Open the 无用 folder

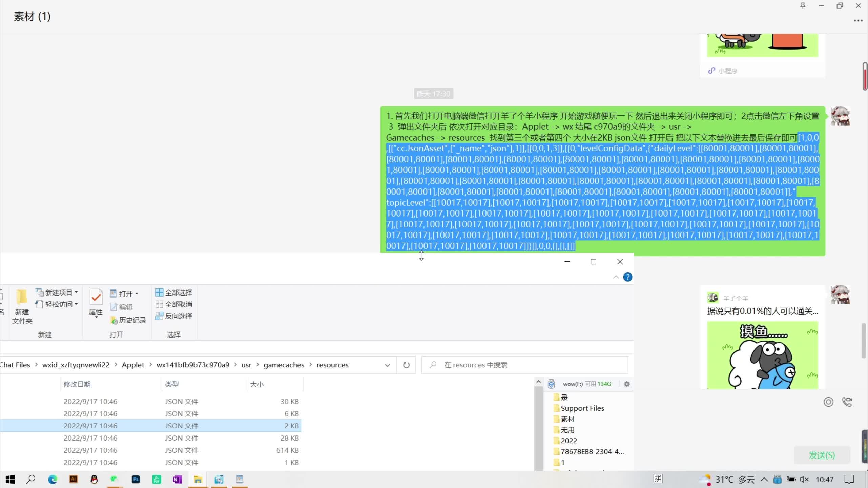pos(564,430)
